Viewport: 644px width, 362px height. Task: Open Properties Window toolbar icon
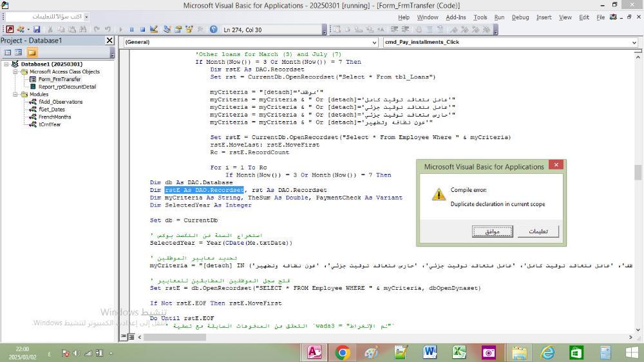pyautogui.click(x=178, y=30)
